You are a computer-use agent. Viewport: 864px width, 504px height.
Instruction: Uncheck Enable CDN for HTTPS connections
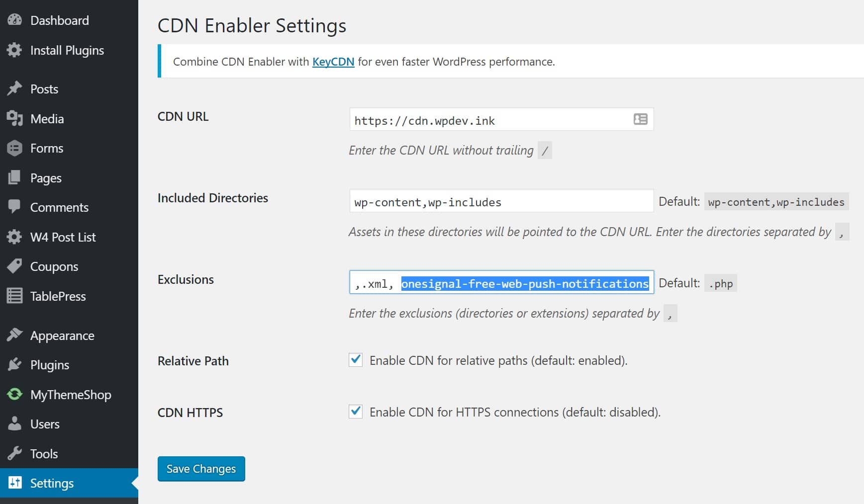tap(355, 412)
